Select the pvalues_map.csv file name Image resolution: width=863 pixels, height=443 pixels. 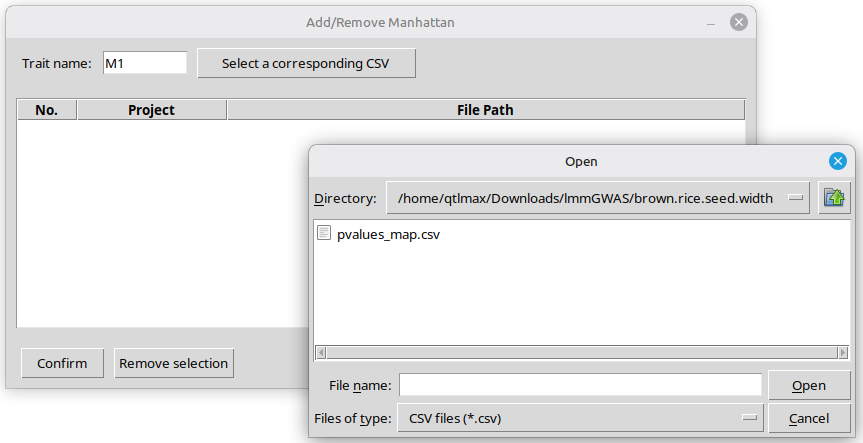[x=388, y=234]
